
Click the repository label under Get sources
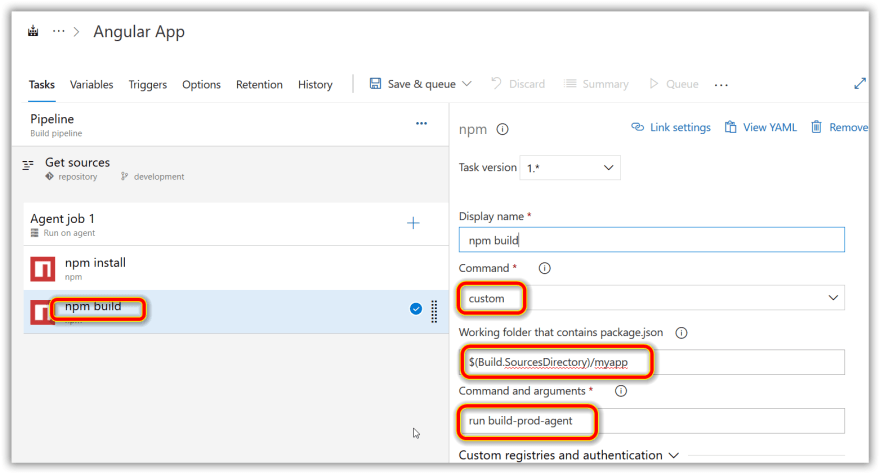pyautogui.click(x=77, y=177)
